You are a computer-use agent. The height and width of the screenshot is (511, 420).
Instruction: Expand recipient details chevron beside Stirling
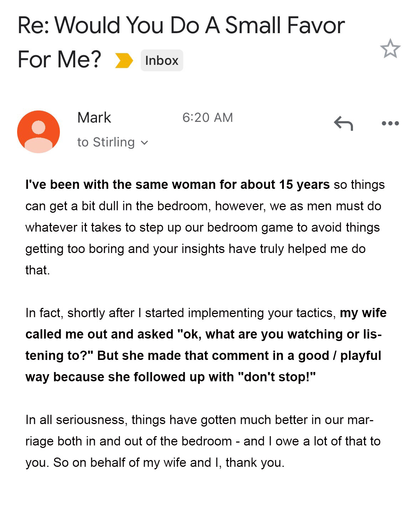click(144, 143)
